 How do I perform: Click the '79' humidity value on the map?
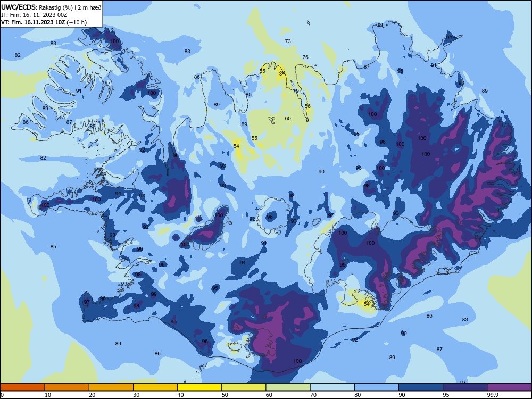click(x=296, y=90)
